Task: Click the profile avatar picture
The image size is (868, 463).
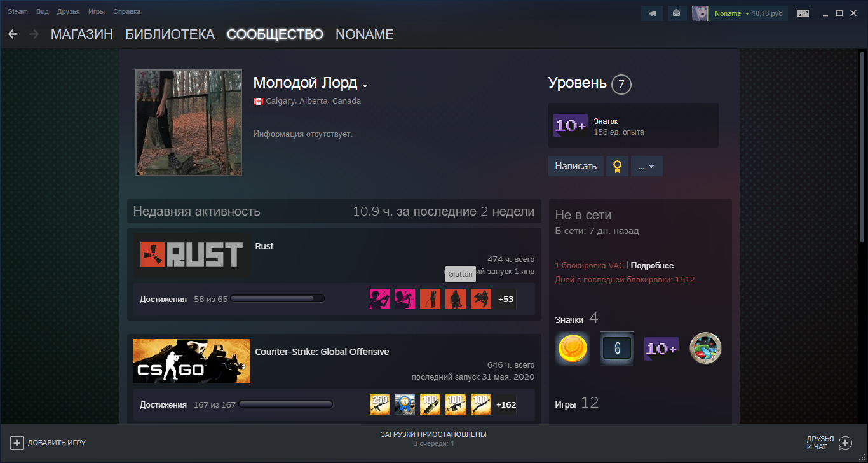Action: click(x=189, y=123)
